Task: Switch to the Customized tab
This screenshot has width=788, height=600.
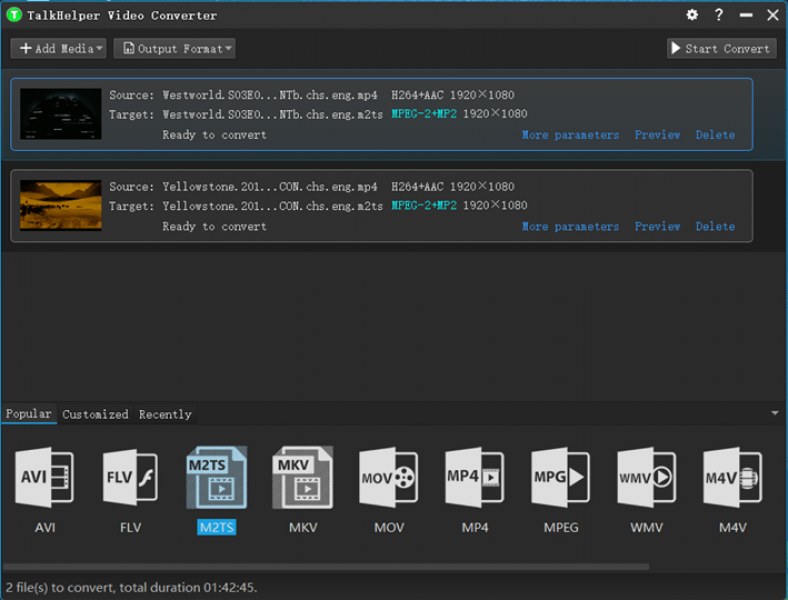Action: click(x=95, y=414)
